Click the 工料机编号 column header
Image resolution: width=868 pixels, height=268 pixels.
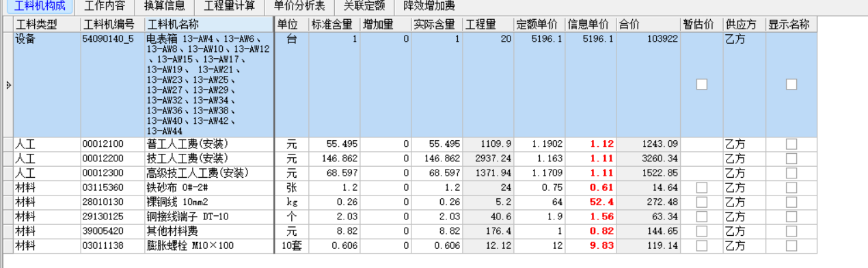[112, 25]
